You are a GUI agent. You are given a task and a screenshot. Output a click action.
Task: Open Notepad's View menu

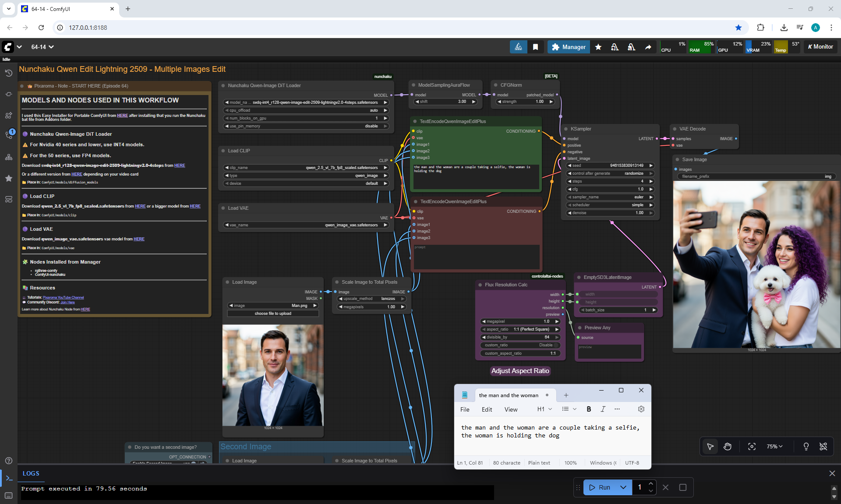(x=511, y=409)
